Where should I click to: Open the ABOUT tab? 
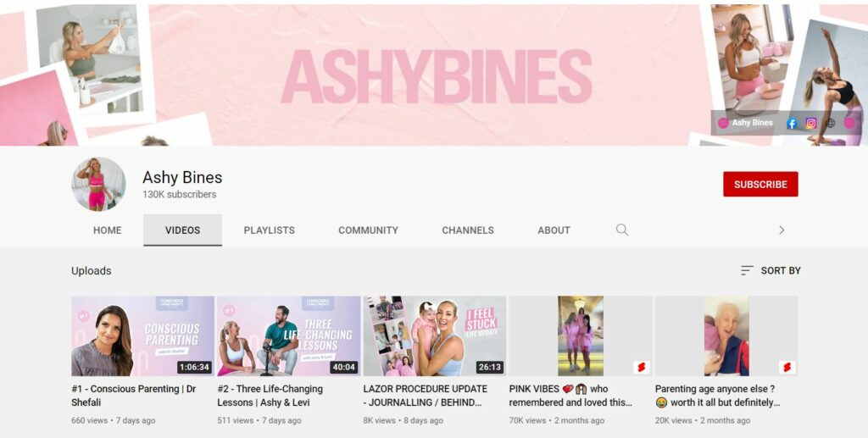[554, 230]
